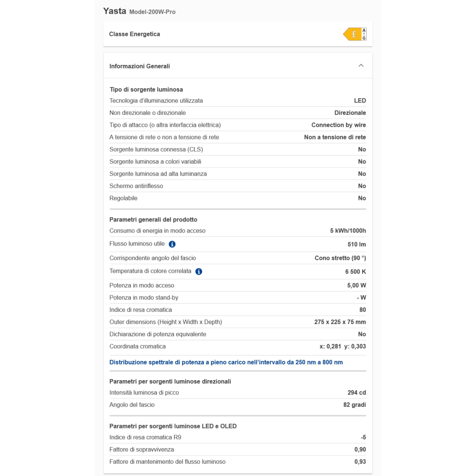
Task: Click the info icon beside Flusso luminoso utile
Action: [x=172, y=244]
